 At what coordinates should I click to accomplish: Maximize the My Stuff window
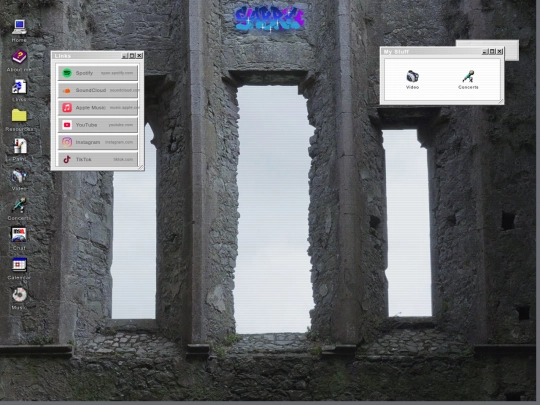click(x=492, y=52)
